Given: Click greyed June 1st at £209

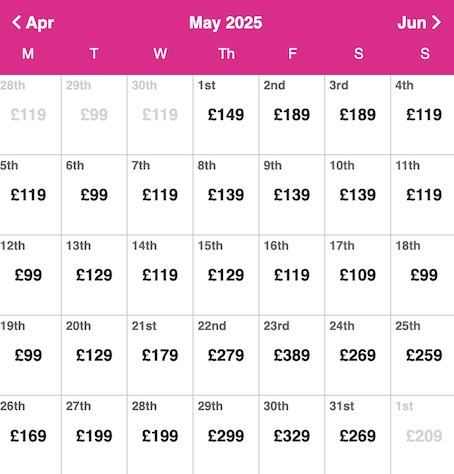Looking at the screenshot, I should [423, 435].
